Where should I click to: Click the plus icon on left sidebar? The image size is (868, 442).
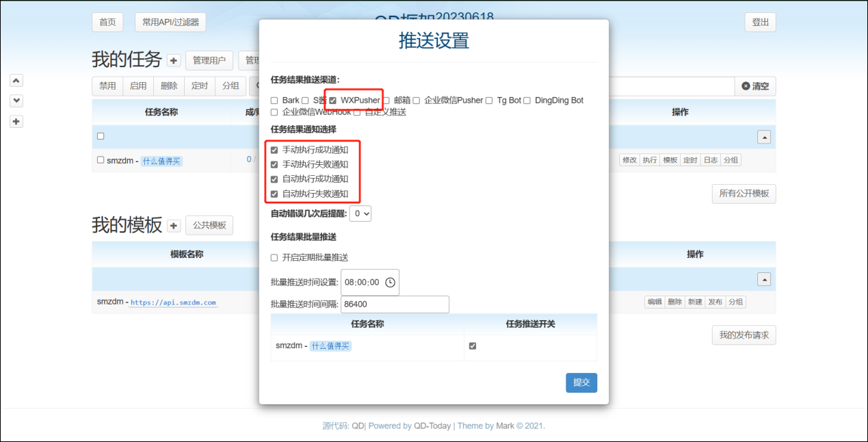pos(17,121)
